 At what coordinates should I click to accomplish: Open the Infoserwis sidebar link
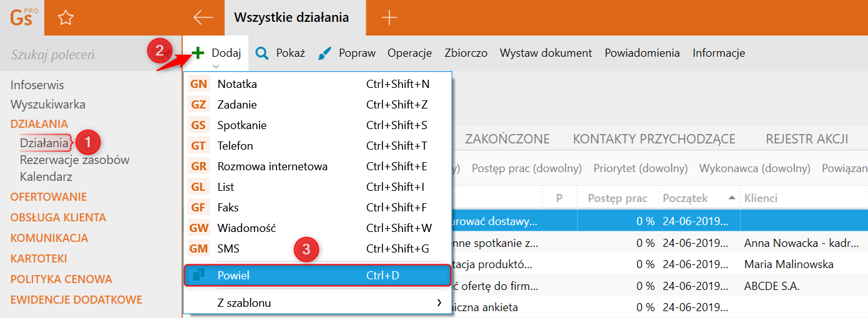pyautogui.click(x=37, y=85)
